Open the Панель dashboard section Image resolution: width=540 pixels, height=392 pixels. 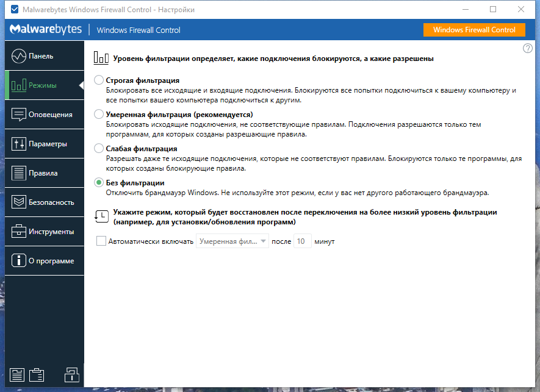[x=45, y=55]
